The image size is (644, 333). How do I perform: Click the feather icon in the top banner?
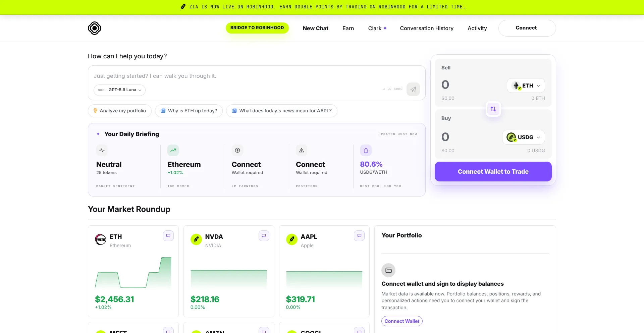click(x=183, y=7)
